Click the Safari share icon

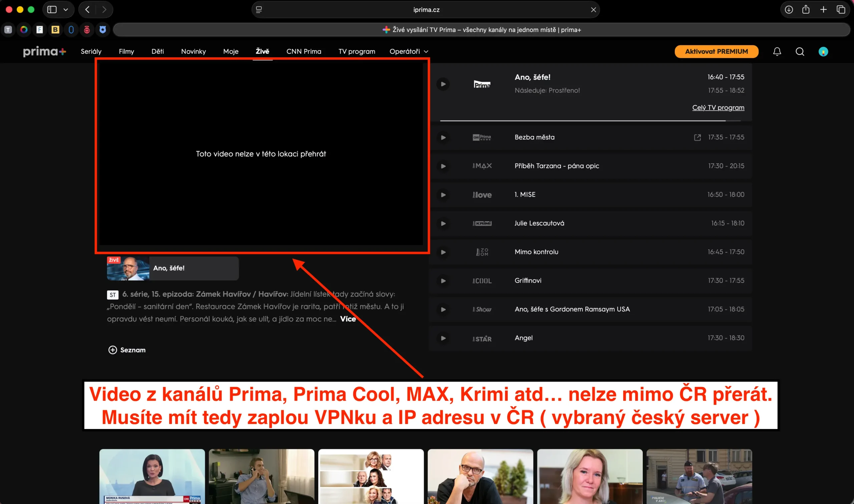[806, 10]
